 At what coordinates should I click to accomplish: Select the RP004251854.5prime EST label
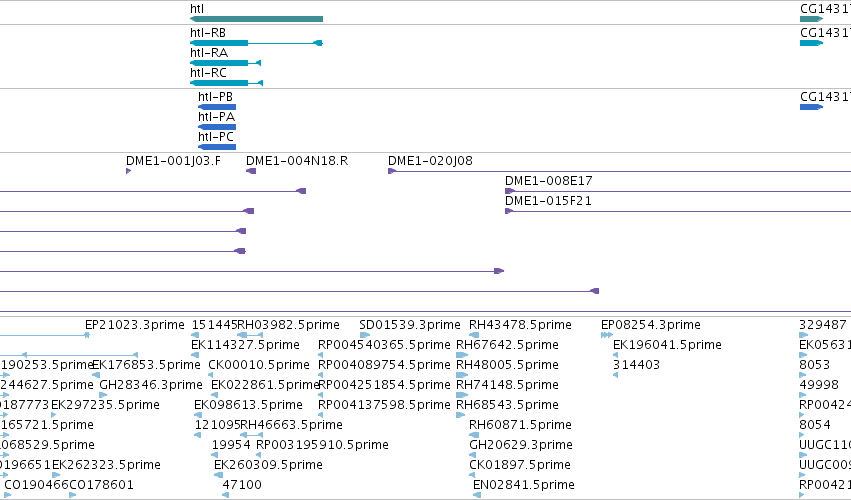[384, 385]
